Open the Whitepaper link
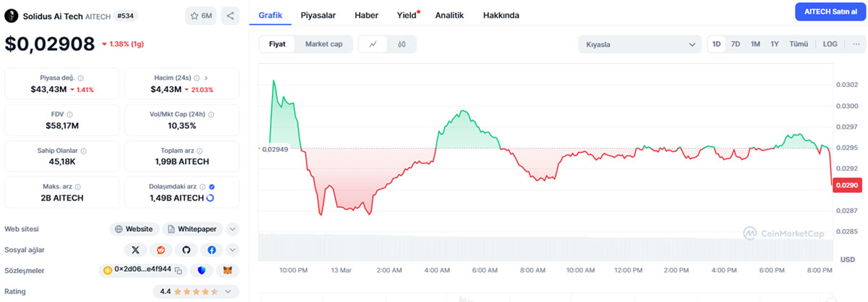The height and width of the screenshot is (302, 868). click(x=192, y=229)
